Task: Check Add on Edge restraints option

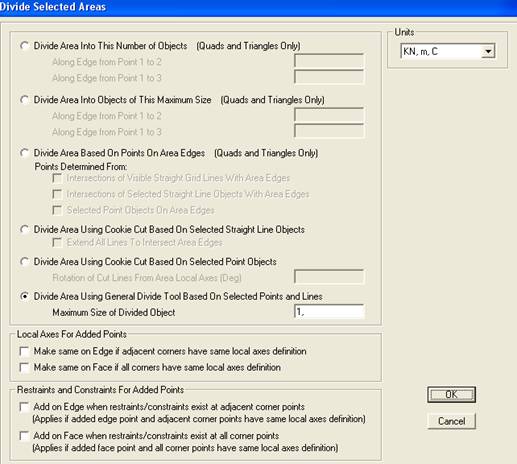Action: pos(24,407)
